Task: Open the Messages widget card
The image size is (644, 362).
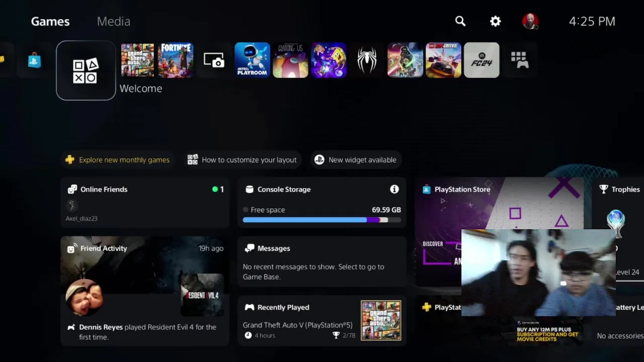Action: [x=322, y=261]
